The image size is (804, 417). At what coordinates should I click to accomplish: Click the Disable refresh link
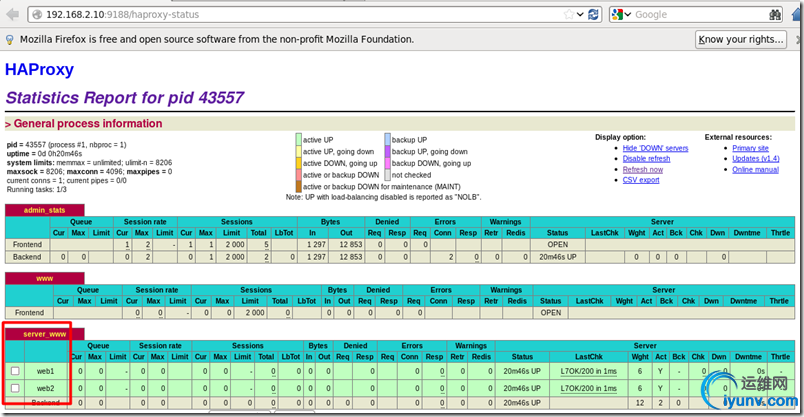(646, 158)
